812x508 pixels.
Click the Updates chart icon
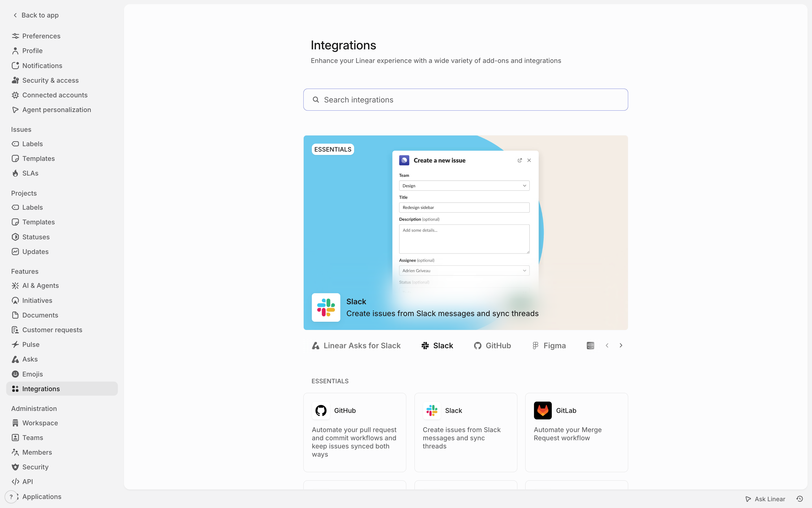(15, 252)
